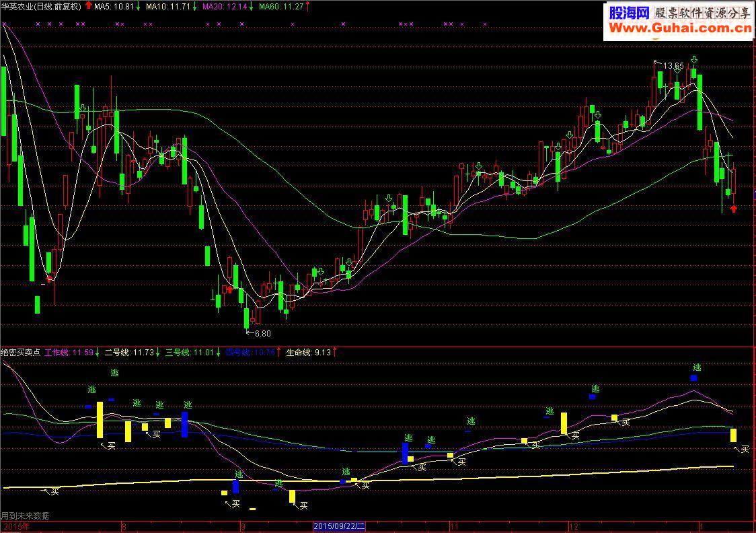
Task: Click the 13.65 high price label
Action: [x=673, y=65]
